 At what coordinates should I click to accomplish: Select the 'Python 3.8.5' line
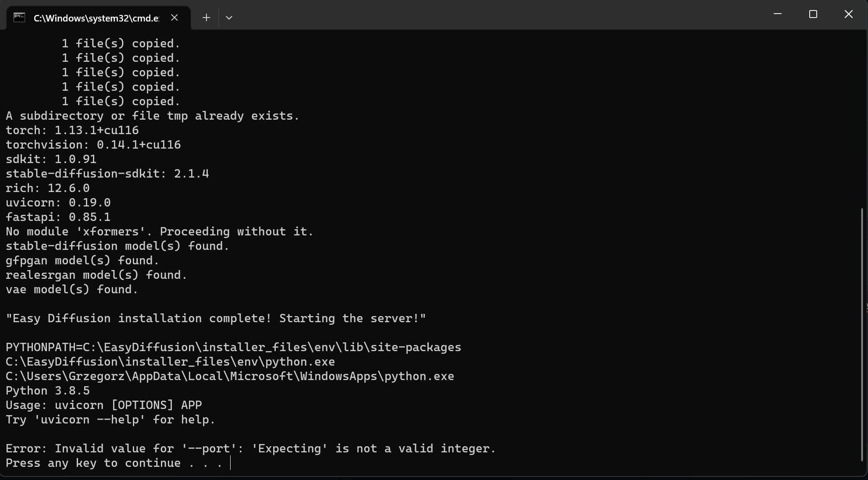pyautogui.click(x=47, y=391)
